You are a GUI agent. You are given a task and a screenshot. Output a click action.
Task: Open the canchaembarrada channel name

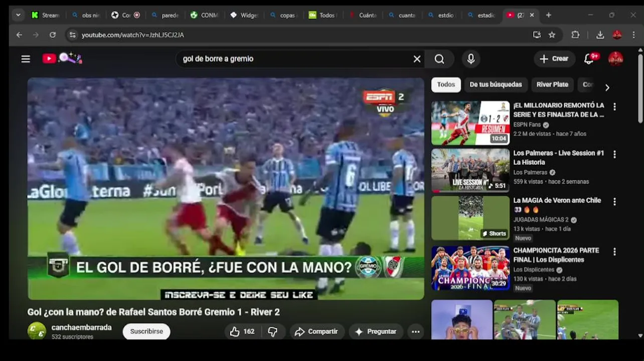[81, 327]
